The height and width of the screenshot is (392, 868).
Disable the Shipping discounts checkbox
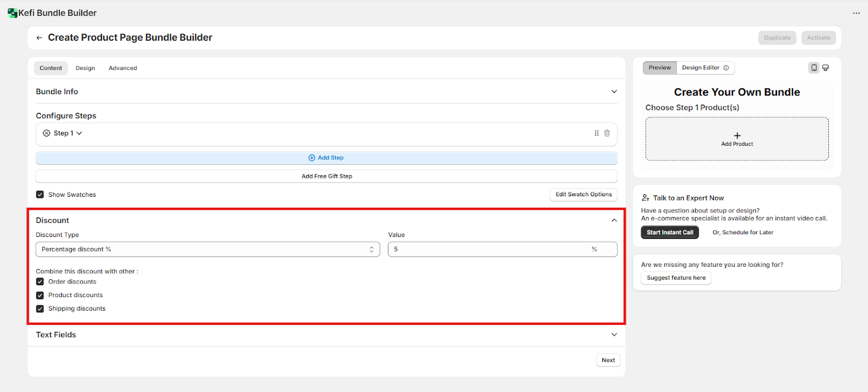coord(40,309)
